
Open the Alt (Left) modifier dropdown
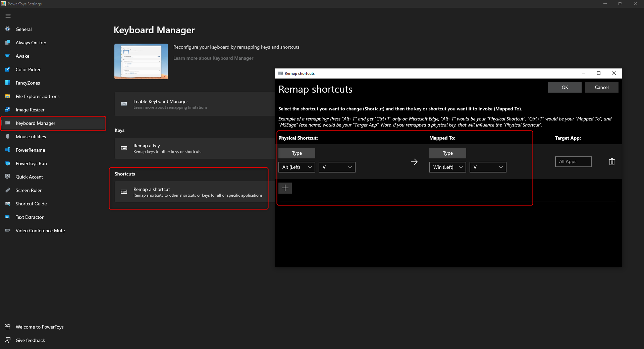click(297, 167)
